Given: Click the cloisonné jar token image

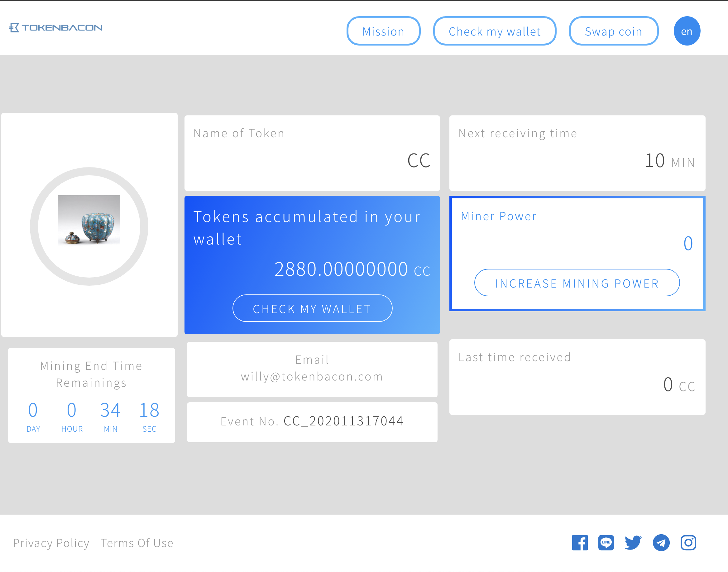Looking at the screenshot, I should (89, 221).
